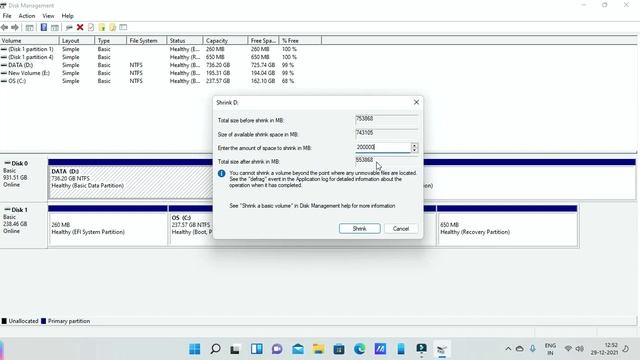Sort by the Type column header
This screenshot has height=360, width=640.
110,40
